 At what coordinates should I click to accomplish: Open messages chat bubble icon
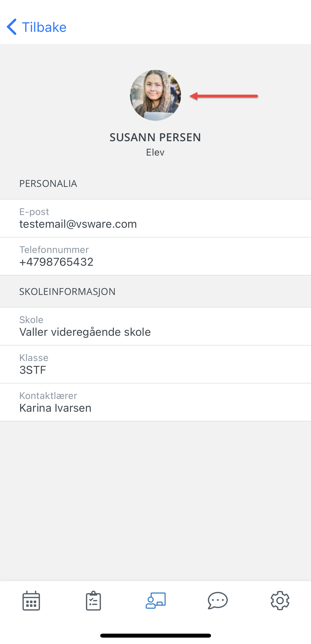click(218, 600)
